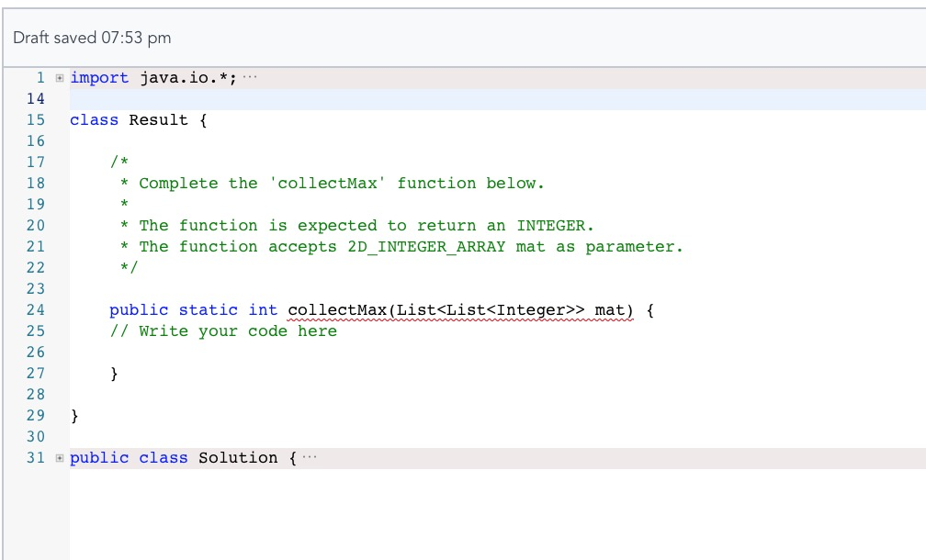This screenshot has height=560, width=926.
Task: Click the '/*' comment opener on line 17
Action: click(119, 162)
